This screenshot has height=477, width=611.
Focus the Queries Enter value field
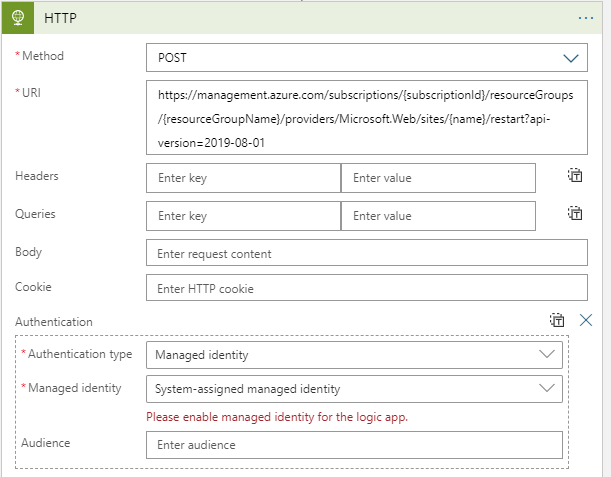click(x=438, y=216)
